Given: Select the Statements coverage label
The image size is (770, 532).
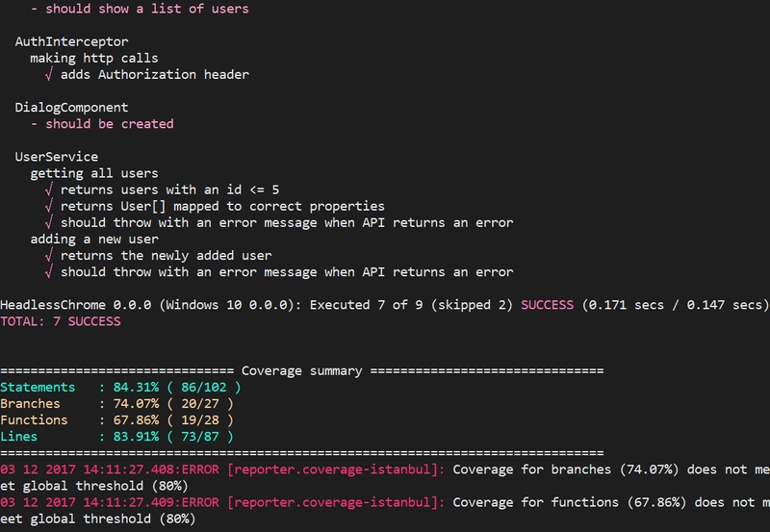Looking at the screenshot, I should [x=35, y=387].
